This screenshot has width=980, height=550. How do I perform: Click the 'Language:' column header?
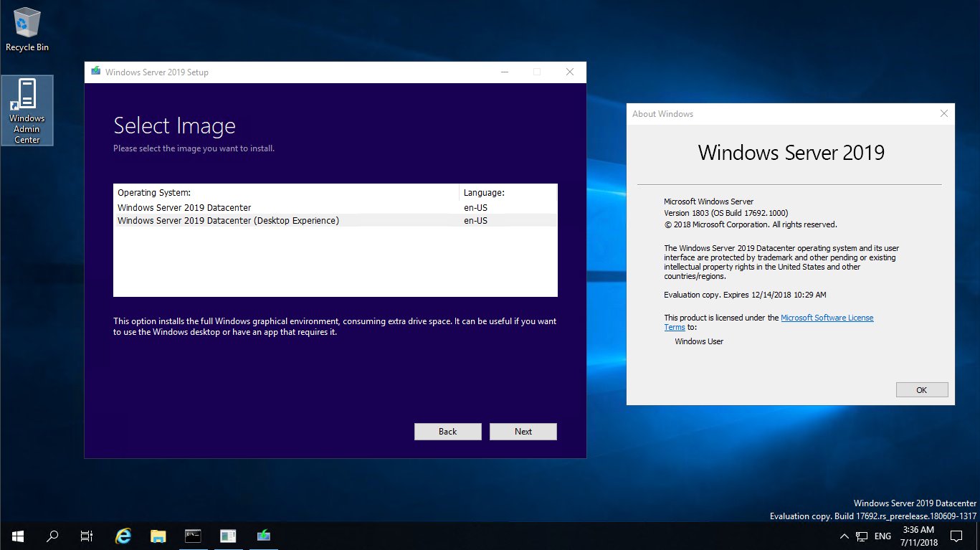click(x=508, y=192)
